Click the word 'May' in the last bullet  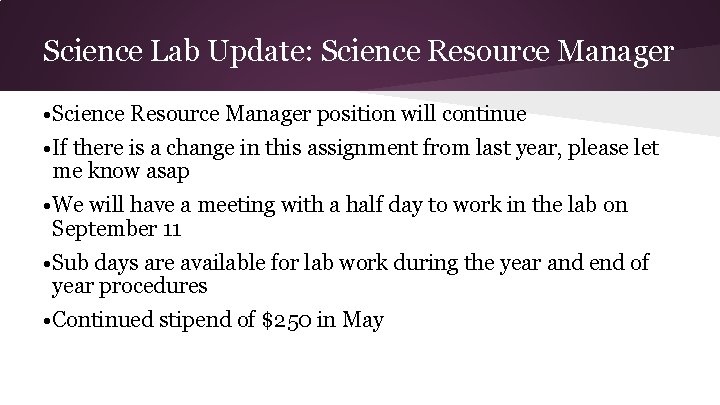pos(361,321)
